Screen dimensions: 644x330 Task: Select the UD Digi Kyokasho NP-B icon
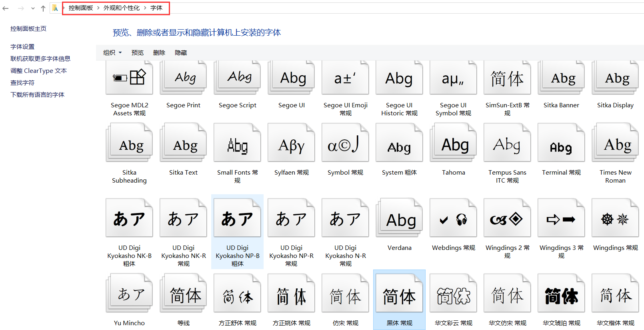coord(237,218)
